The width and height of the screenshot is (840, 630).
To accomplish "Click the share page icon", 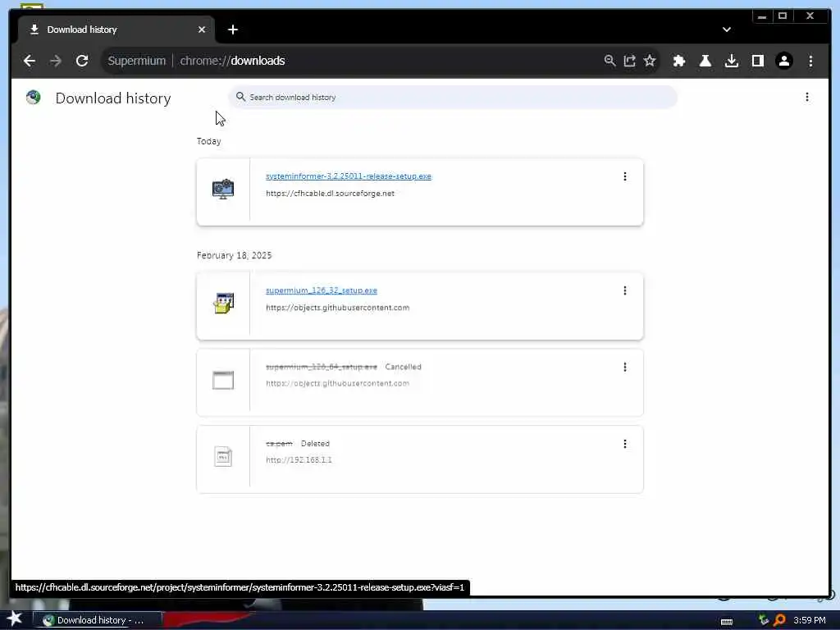I will click(629, 61).
